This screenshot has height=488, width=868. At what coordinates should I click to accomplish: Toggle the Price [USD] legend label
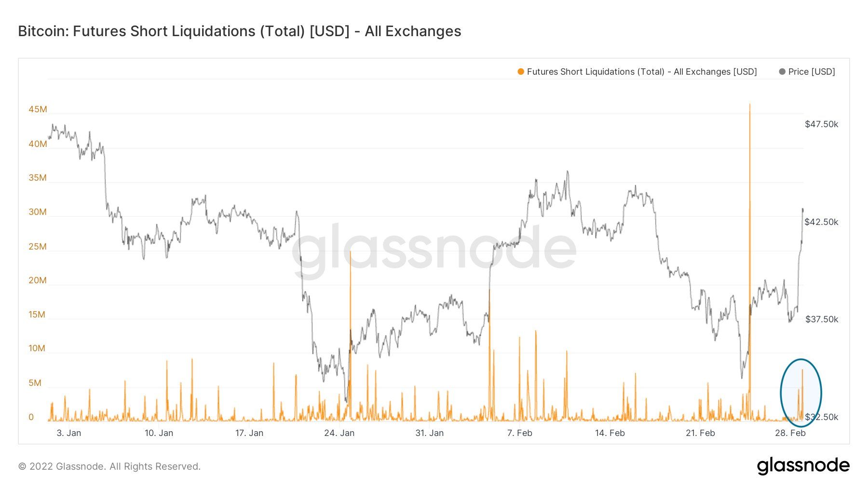[812, 72]
